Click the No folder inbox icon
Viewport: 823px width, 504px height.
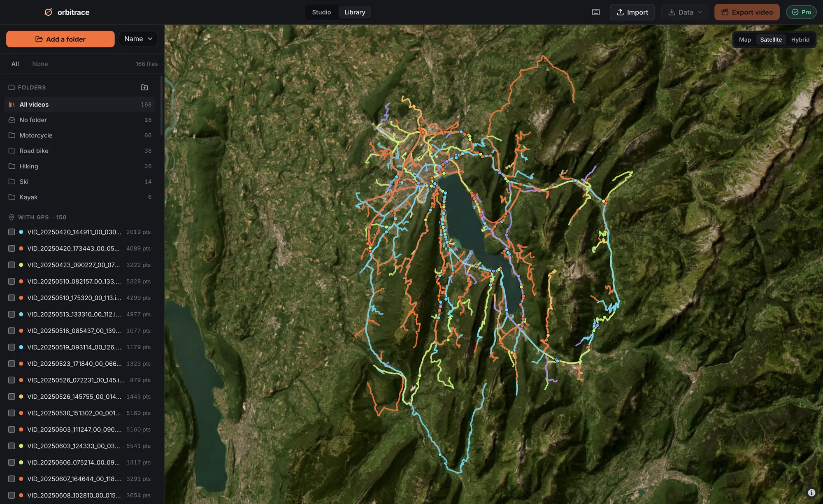point(12,120)
